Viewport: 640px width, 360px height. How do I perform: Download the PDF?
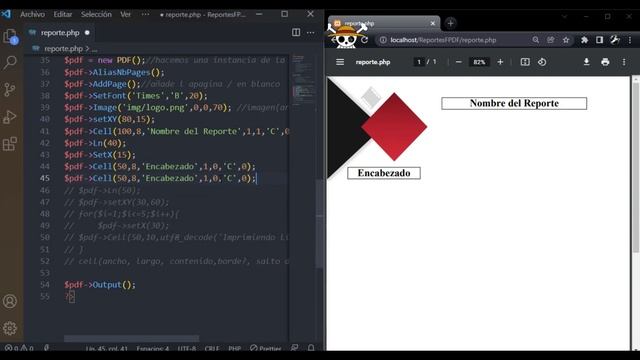click(x=586, y=62)
